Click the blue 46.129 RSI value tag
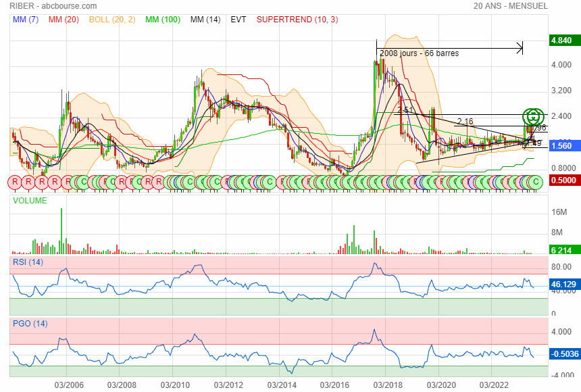 [x=563, y=285]
